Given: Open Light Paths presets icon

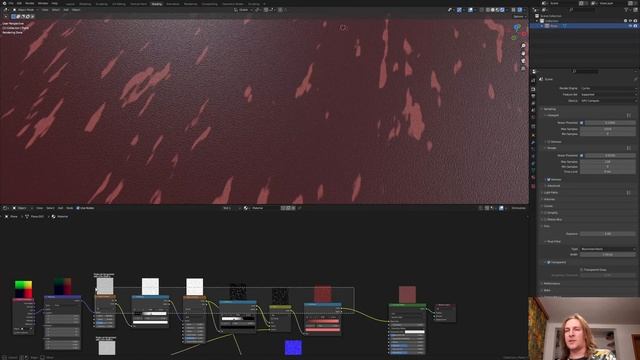Looking at the screenshot, I should pos(629,193).
